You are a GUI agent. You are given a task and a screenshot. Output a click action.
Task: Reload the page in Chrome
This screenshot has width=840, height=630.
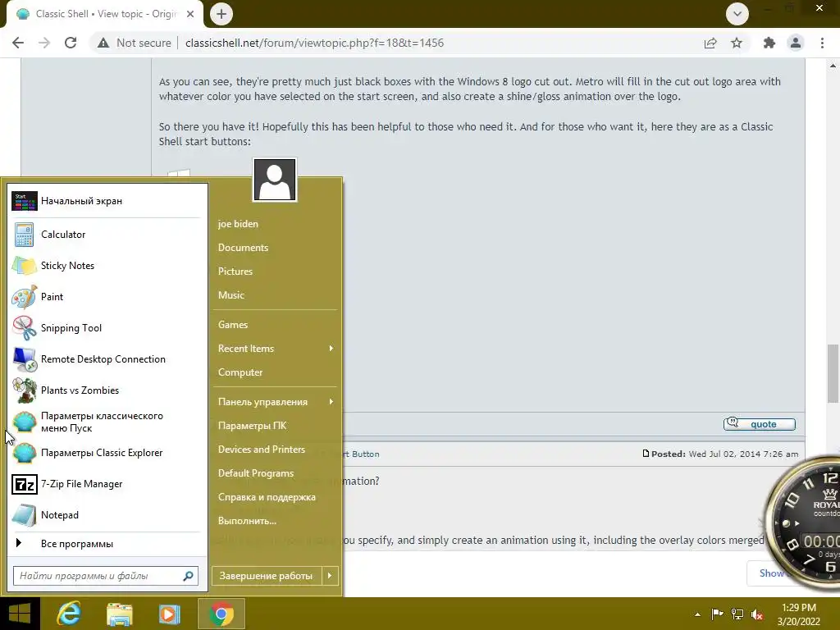(71, 43)
